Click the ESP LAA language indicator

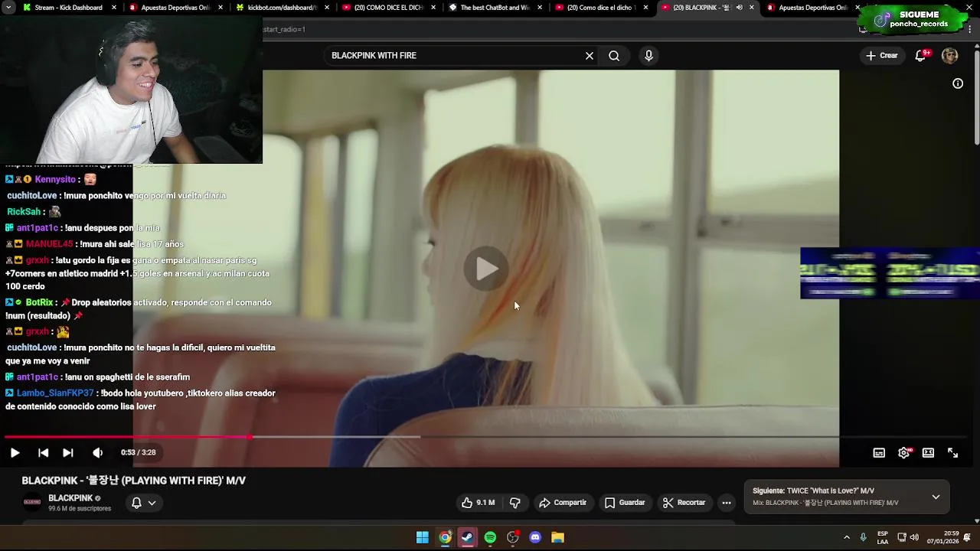(x=883, y=537)
